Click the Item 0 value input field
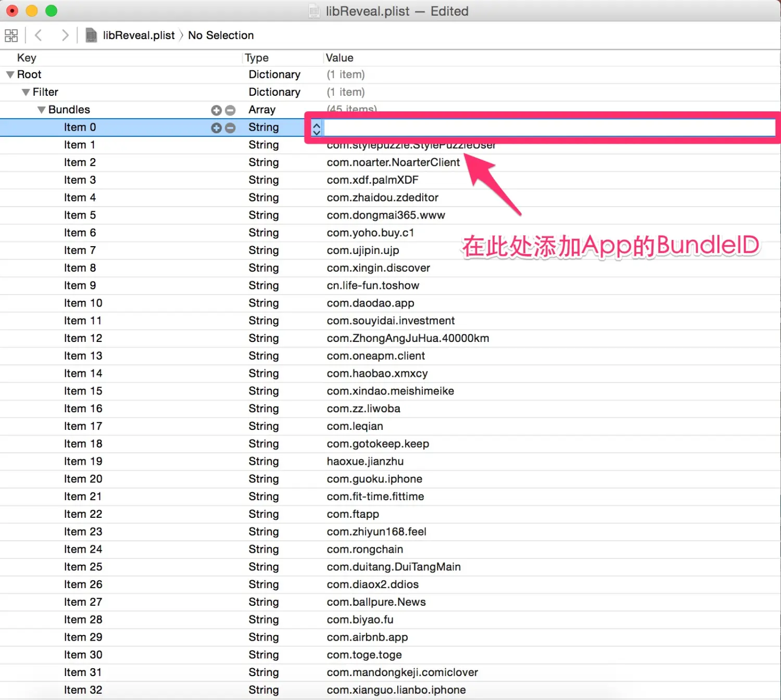Screen dimensions: 781x700 click(x=549, y=128)
